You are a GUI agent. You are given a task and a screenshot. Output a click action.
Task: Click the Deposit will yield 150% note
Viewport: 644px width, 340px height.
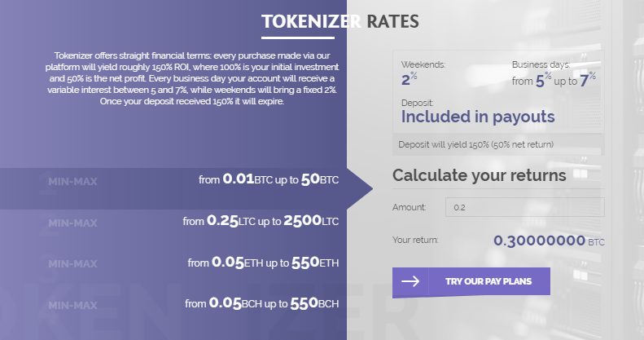pyautogui.click(x=476, y=144)
